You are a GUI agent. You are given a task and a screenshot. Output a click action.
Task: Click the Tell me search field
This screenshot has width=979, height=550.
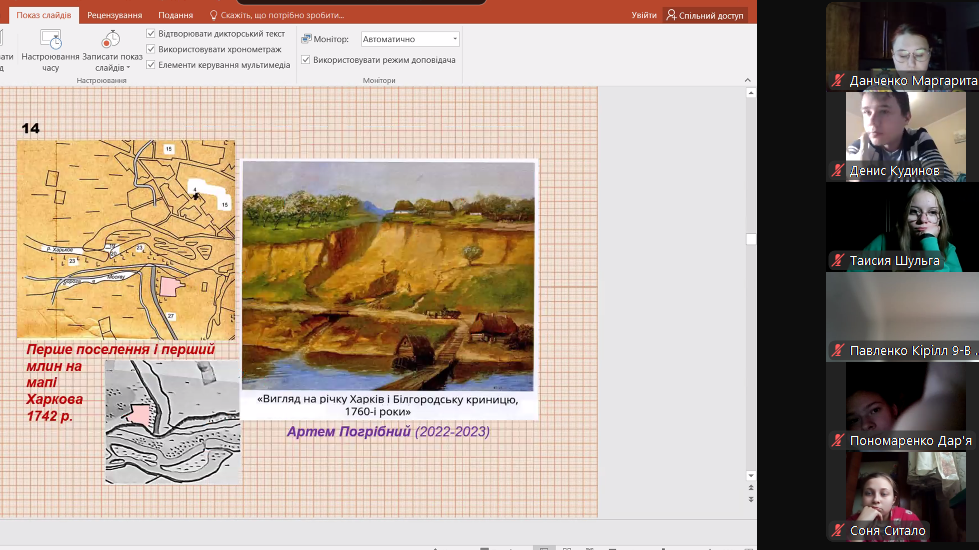[x=282, y=15]
